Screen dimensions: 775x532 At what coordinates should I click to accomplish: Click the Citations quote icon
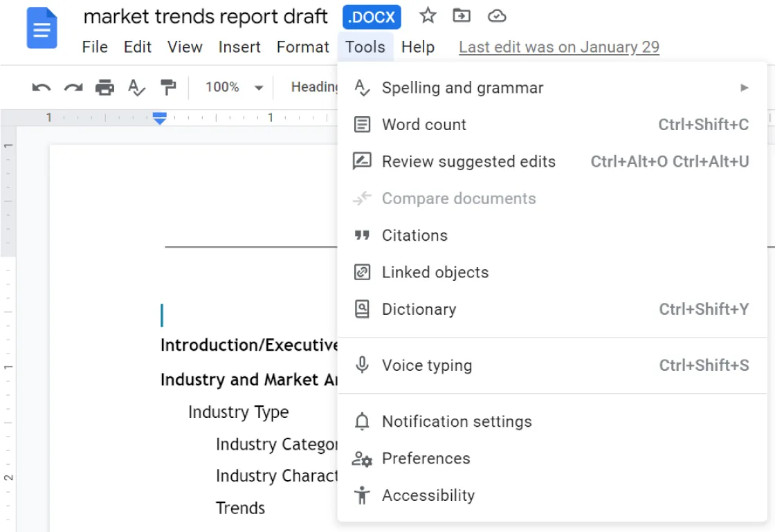point(361,235)
